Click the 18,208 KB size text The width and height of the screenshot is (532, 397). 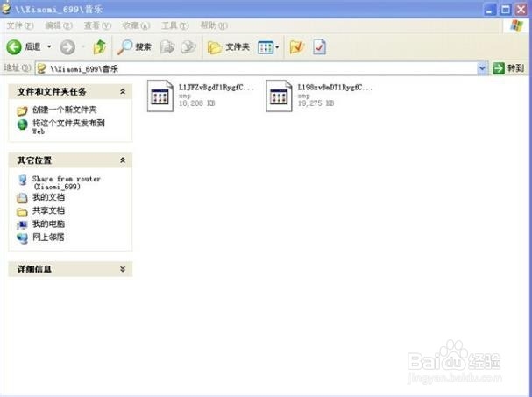(197, 103)
